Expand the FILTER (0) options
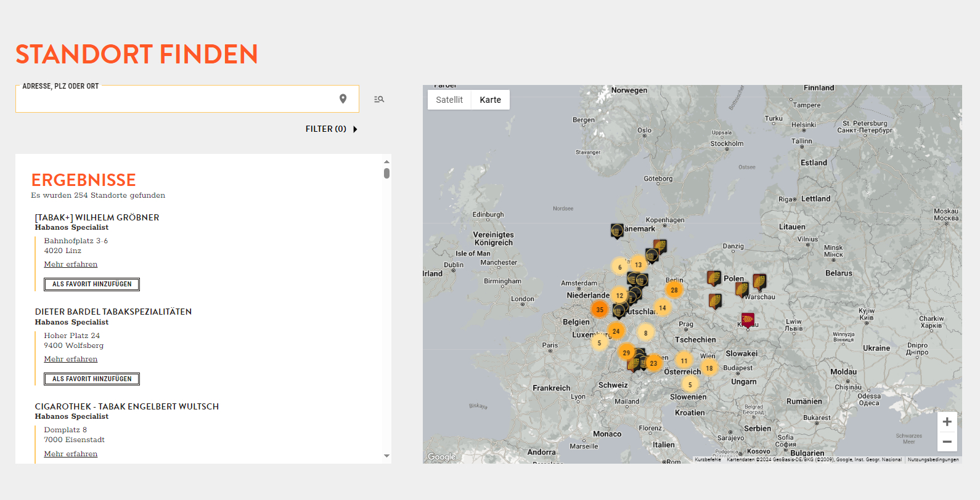The height and width of the screenshot is (500, 980). (331, 129)
